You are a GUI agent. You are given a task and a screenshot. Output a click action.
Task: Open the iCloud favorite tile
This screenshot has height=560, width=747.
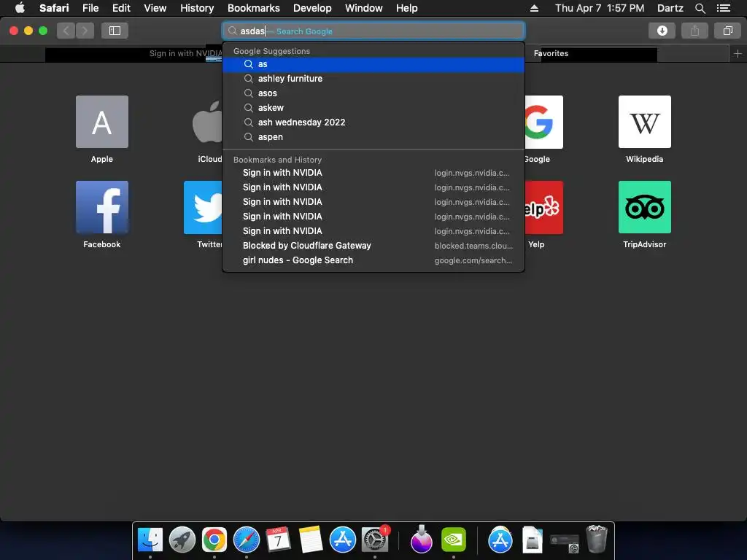pyautogui.click(x=207, y=122)
